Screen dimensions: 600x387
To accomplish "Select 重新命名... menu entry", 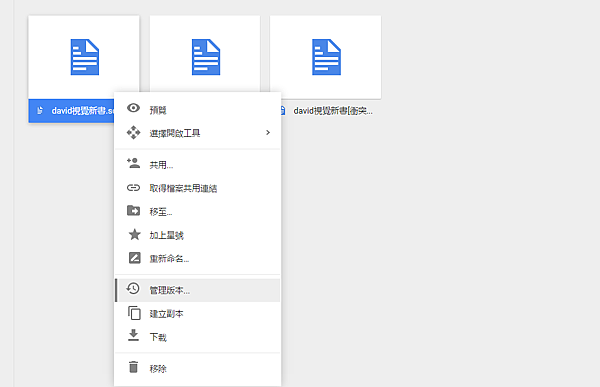I will coord(197,258).
